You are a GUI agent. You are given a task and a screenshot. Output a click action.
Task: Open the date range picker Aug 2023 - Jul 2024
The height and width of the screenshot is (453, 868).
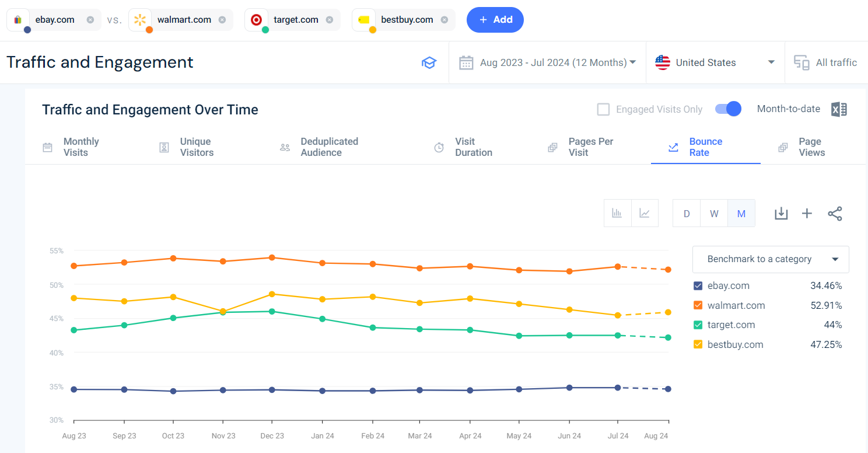pyautogui.click(x=547, y=62)
